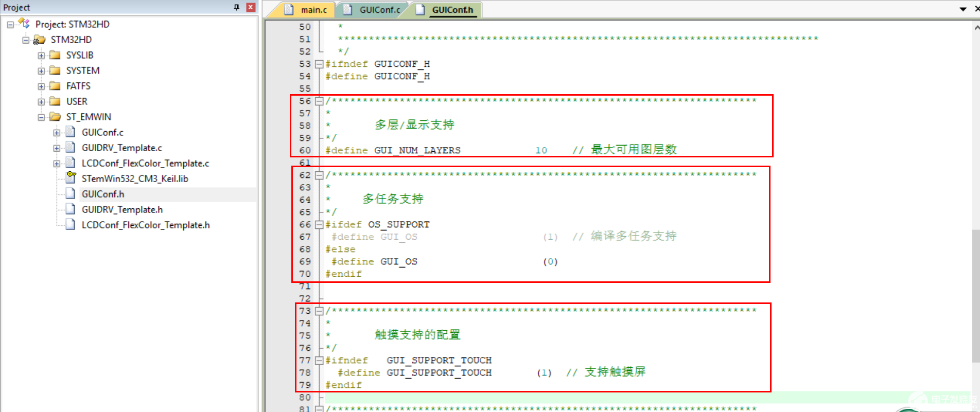Click the editor scrollbar up arrow
Image resolution: width=980 pixels, height=412 pixels.
coord(976,27)
